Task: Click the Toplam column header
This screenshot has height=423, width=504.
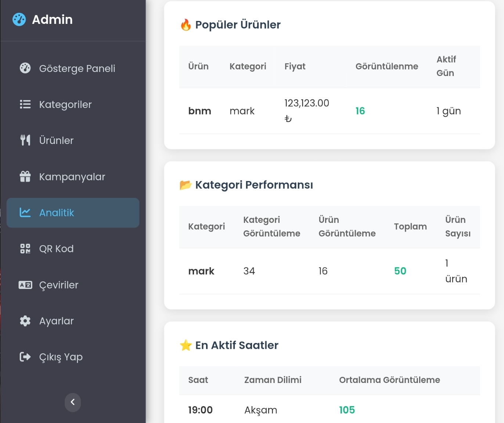Action: 410,227
